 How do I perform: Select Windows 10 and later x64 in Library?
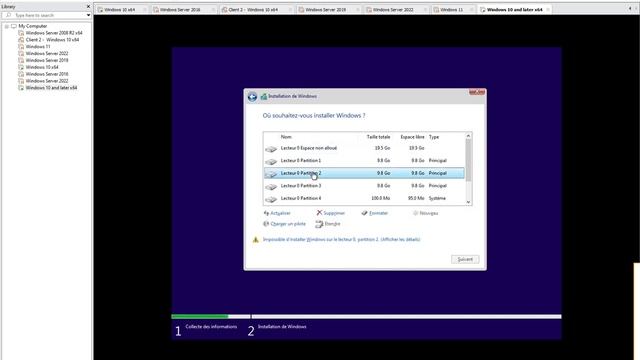click(51, 88)
